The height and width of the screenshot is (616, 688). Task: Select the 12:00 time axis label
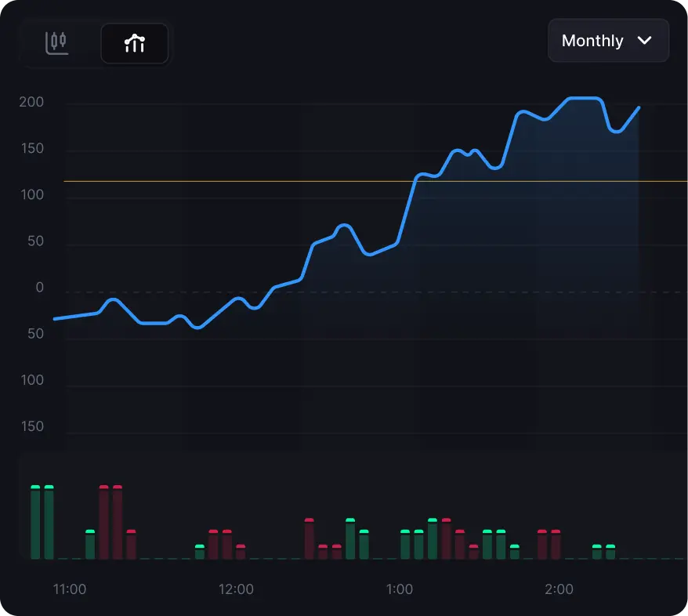point(236,589)
